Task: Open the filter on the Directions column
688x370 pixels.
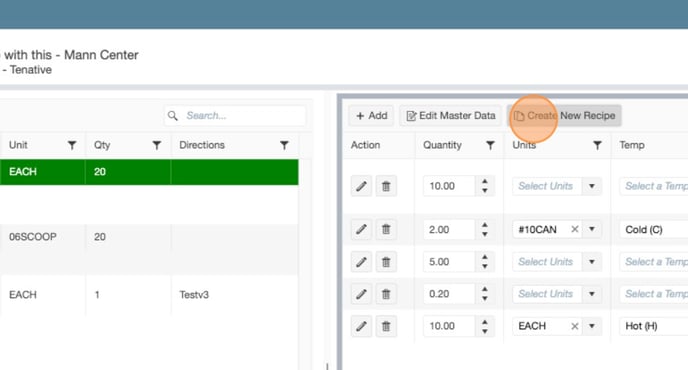Action: coord(284,145)
